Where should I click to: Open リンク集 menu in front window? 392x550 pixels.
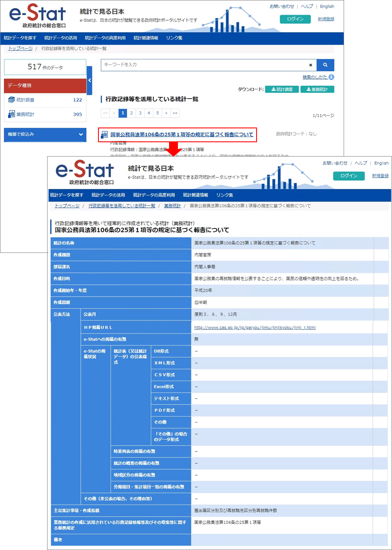pos(225,195)
